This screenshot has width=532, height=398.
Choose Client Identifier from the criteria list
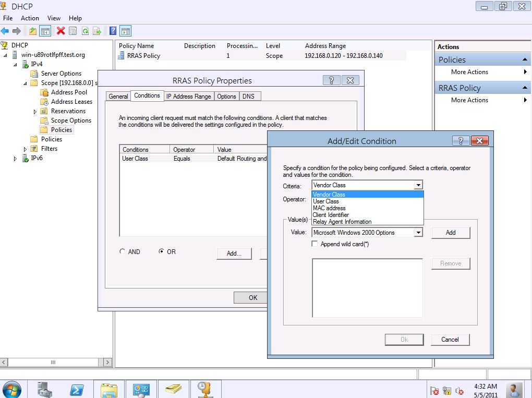click(x=368, y=215)
